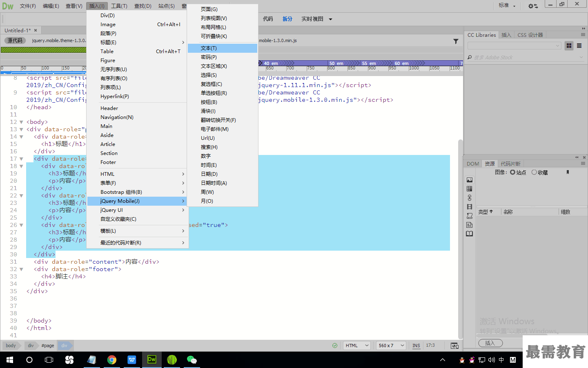The width and height of the screenshot is (588, 368).
Task: Switch to 拆分 view
Action: click(287, 19)
